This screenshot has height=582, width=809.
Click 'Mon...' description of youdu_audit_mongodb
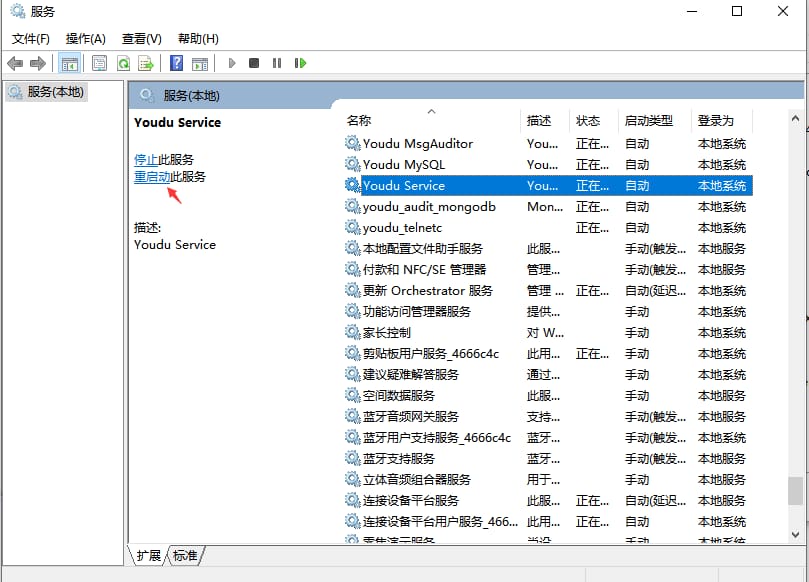pyautogui.click(x=545, y=207)
